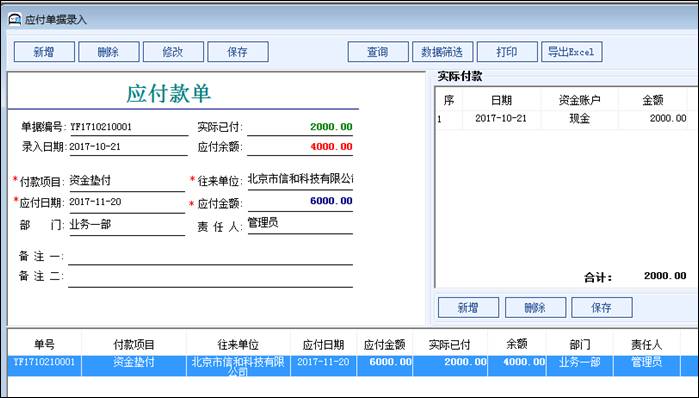
Task: Click 应付日期 column header in bottom grid
Action: pyautogui.click(x=323, y=345)
